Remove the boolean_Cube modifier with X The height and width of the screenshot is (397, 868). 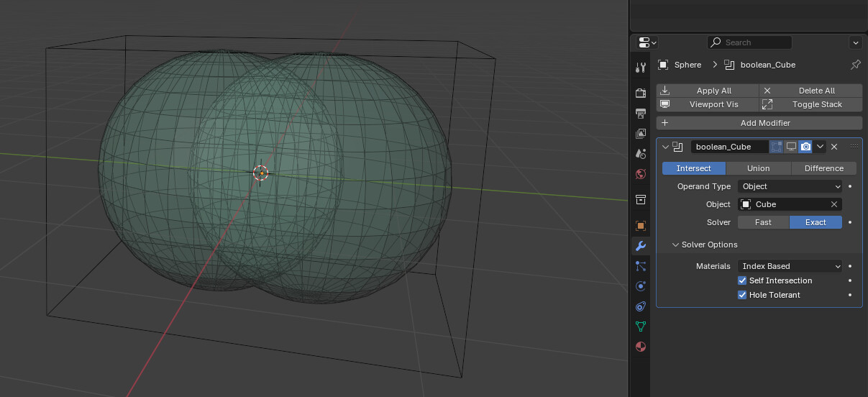834,147
